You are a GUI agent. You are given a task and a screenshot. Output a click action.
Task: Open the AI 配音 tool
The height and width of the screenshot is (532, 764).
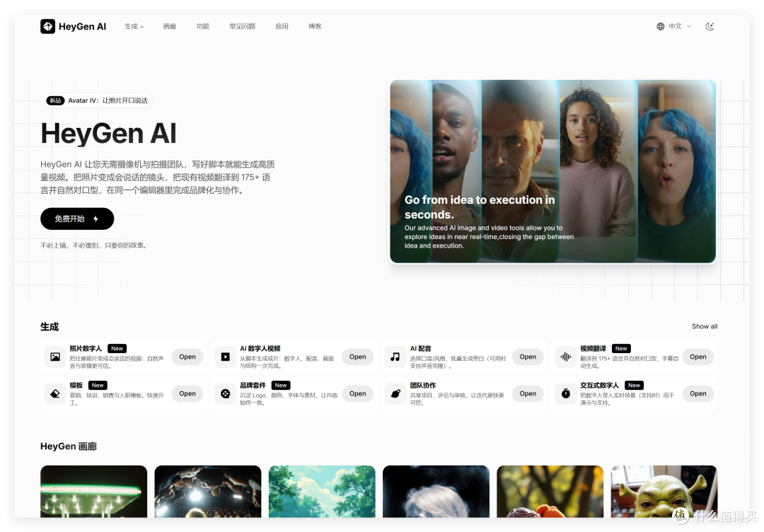point(528,357)
